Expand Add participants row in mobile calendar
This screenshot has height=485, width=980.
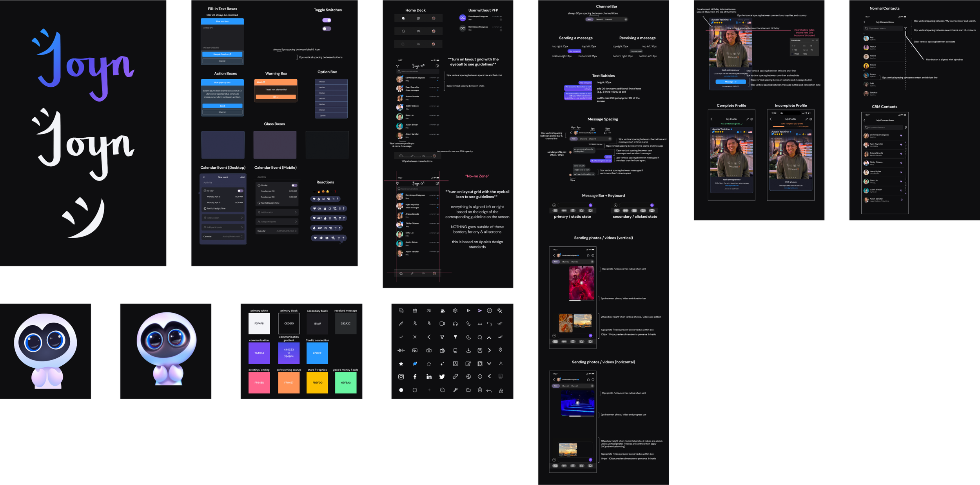pyautogui.click(x=277, y=222)
